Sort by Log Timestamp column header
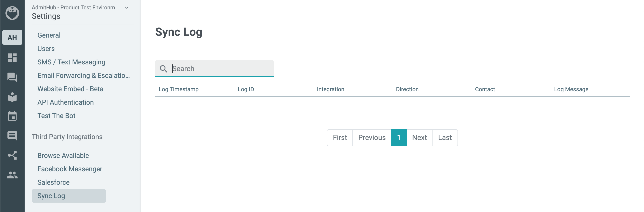The width and height of the screenshot is (644, 212). [x=178, y=89]
